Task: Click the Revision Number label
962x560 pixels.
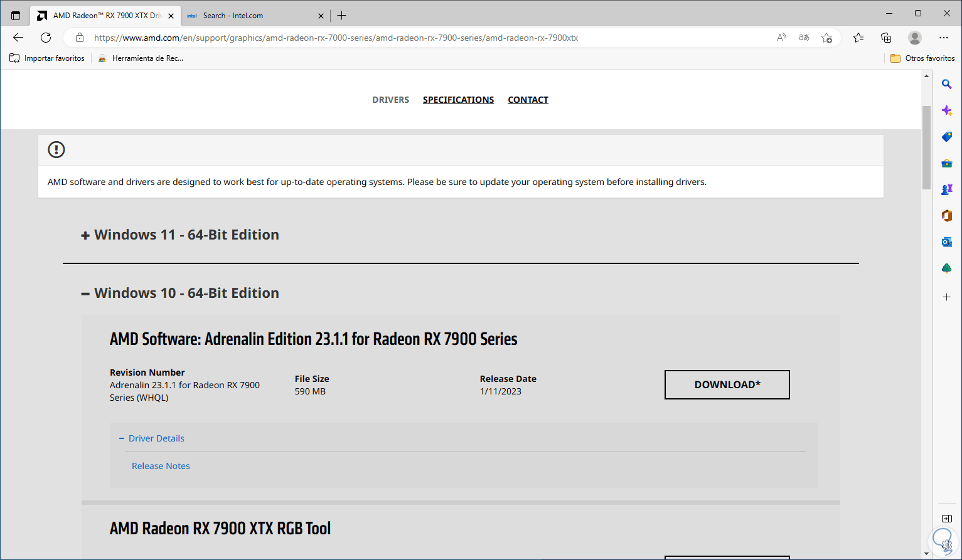Action: click(147, 372)
